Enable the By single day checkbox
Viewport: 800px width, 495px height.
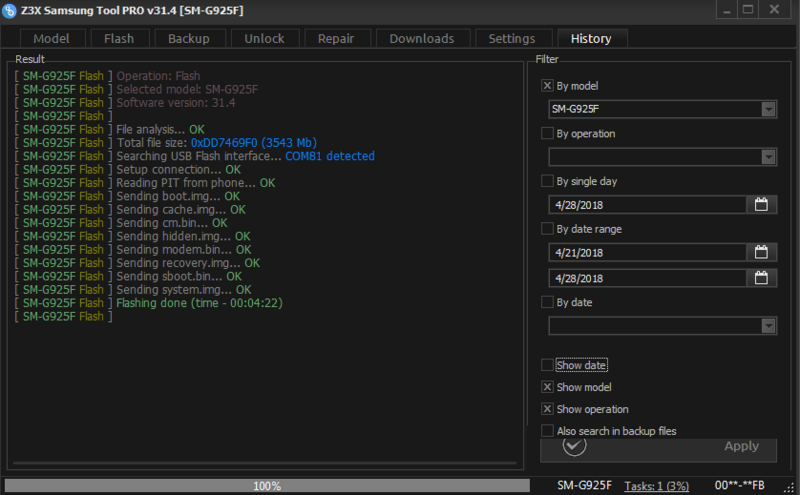[547, 181]
